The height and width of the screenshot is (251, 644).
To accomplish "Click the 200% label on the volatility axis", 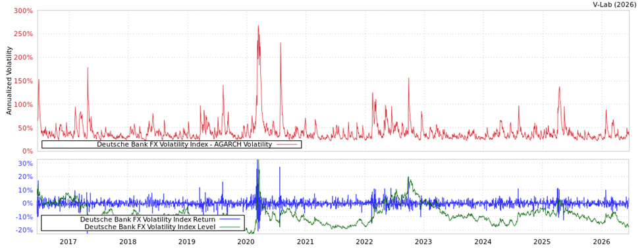I will (24, 57).
